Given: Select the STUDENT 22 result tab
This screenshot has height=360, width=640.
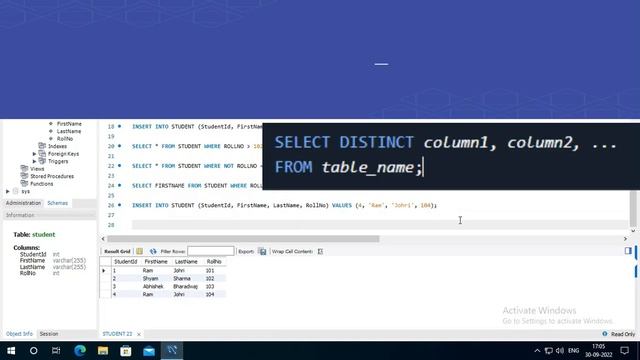Looking at the screenshot, I should coord(117,334).
